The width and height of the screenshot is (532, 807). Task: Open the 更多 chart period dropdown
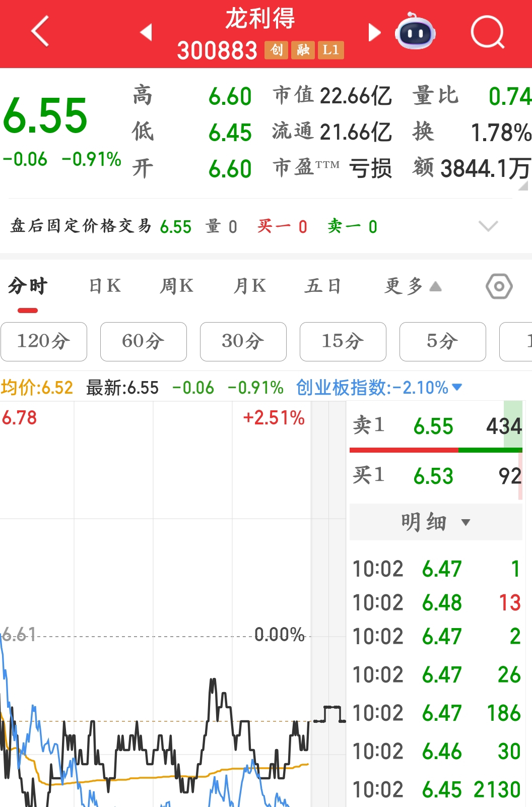click(413, 286)
